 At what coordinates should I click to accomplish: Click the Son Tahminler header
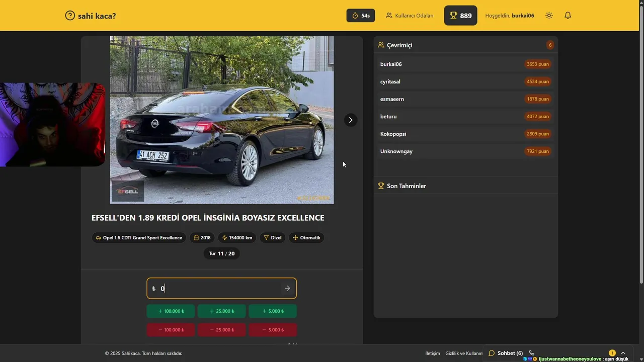(x=402, y=186)
